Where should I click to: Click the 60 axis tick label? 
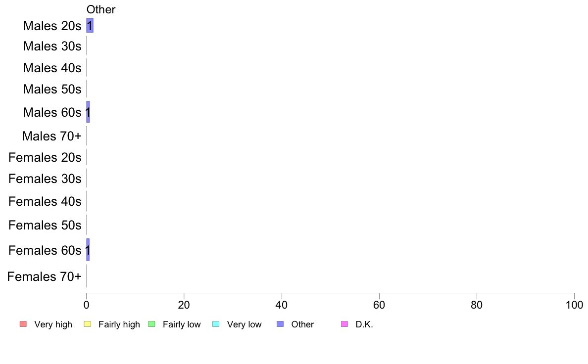click(379, 305)
